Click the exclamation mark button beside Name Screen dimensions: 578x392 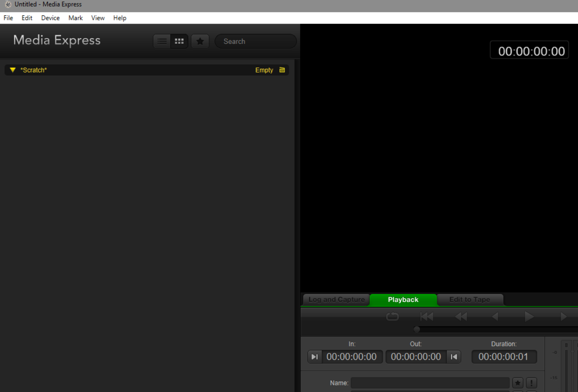click(531, 382)
